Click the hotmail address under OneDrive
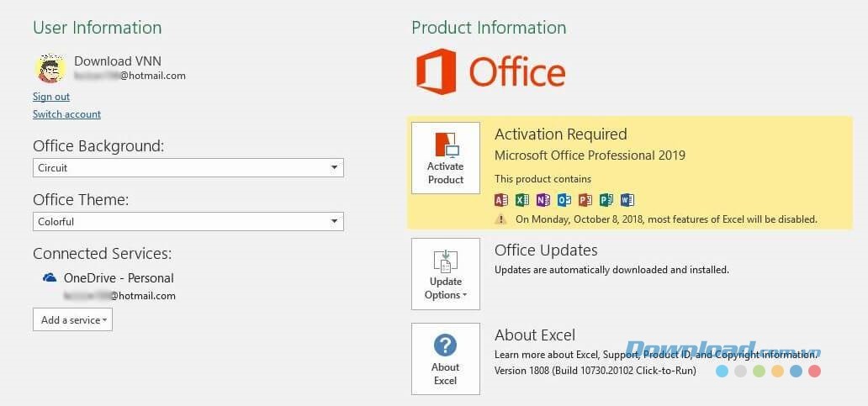This screenshot has width=868, height=406. point(119,296)
